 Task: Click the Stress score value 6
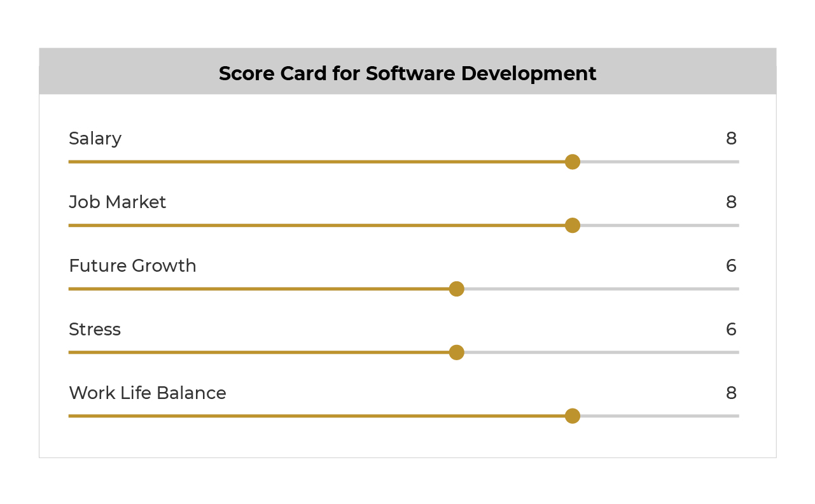click(x=732, y=330)
